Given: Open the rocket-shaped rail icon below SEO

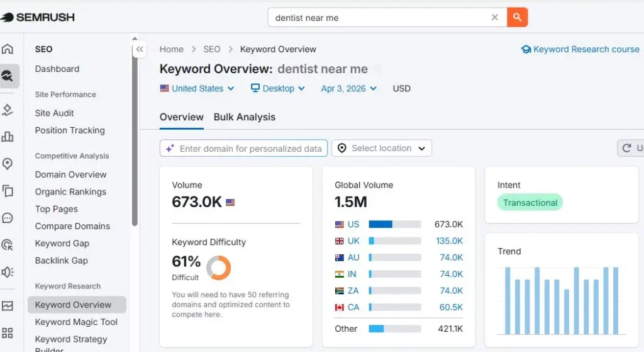Looking at the screenshot, I should [8, 110].
